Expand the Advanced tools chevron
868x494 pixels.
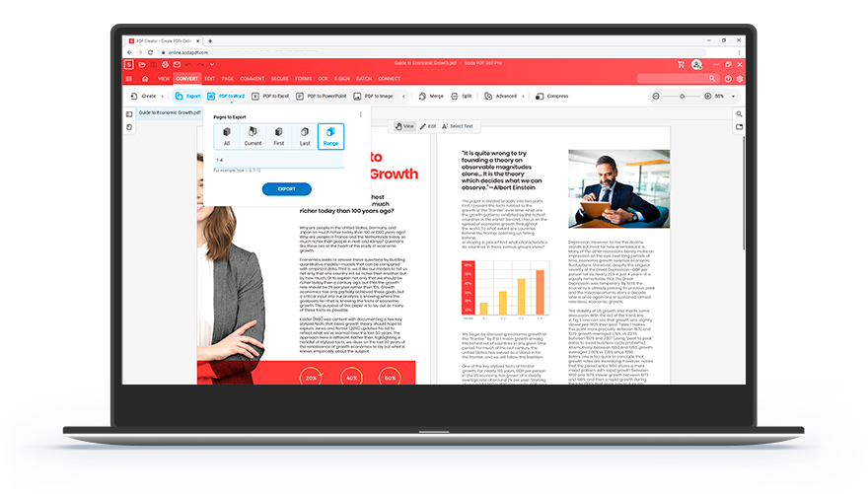[522, 96]
